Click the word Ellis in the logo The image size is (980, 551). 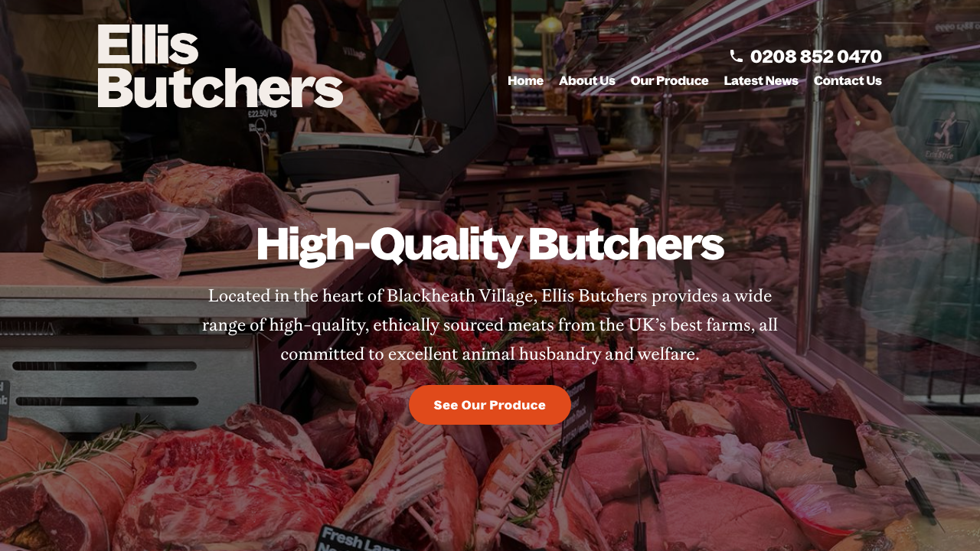click(148, 44)
